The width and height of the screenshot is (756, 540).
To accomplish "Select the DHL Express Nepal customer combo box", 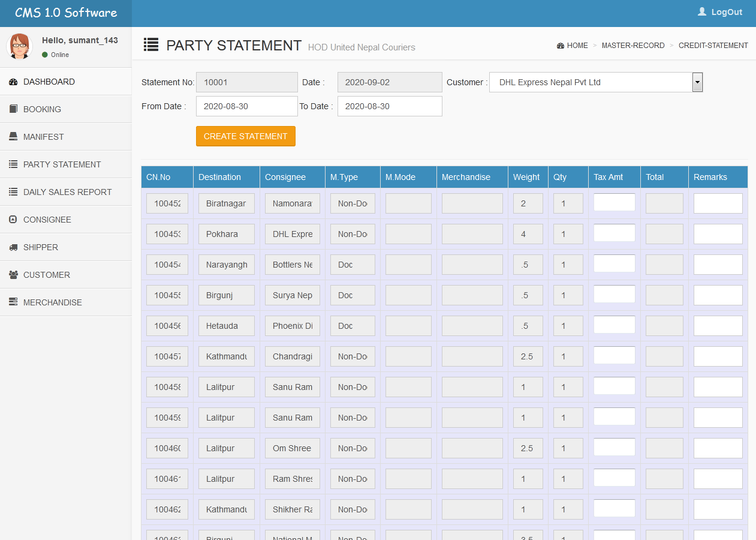I will click(x=596, y=82).
